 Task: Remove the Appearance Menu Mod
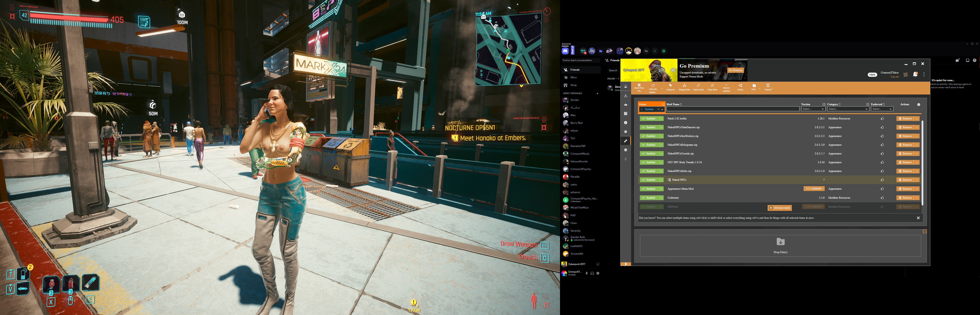905,189
